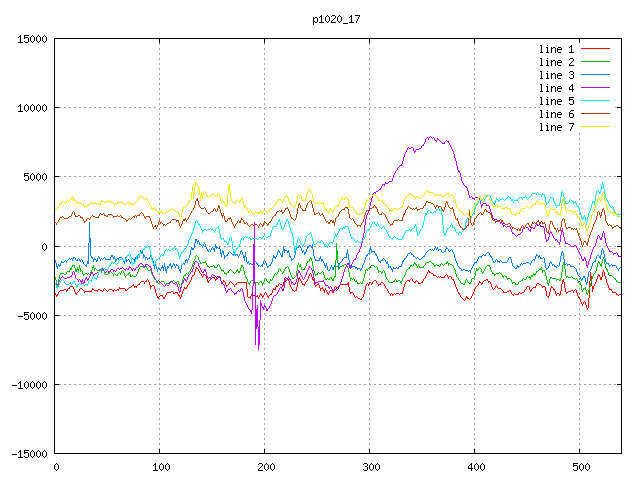Click the cyan line sample beside line 5

[595, 101]
